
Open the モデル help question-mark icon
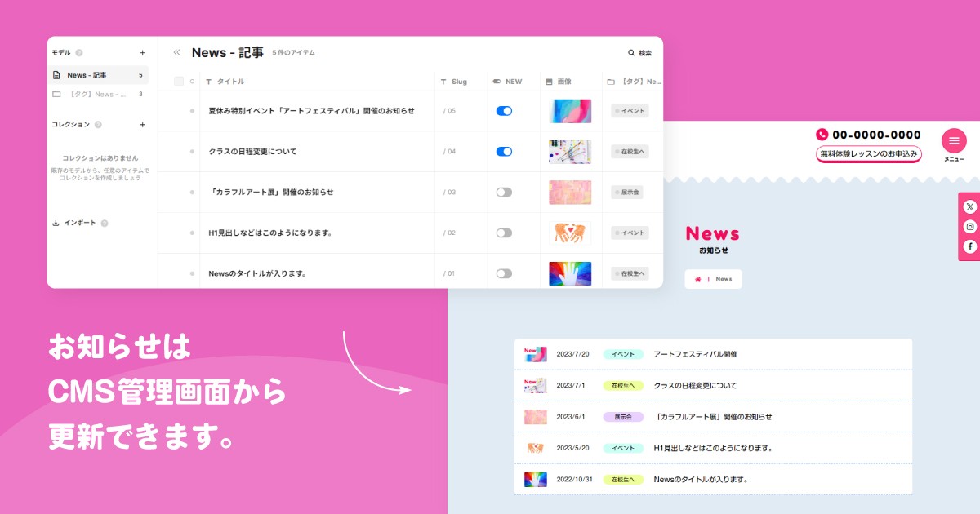pyautogui.click(x=78, y=52)
